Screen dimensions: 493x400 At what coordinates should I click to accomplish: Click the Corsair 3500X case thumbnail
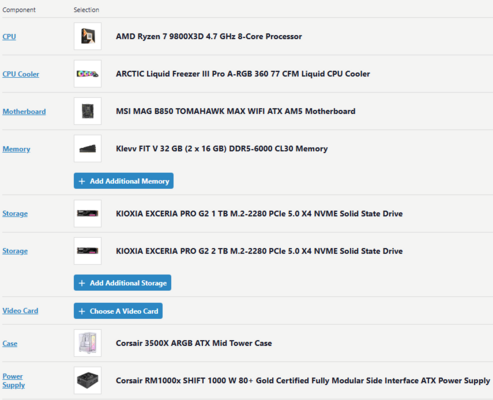pyautogui.click(x=88, y=343)
